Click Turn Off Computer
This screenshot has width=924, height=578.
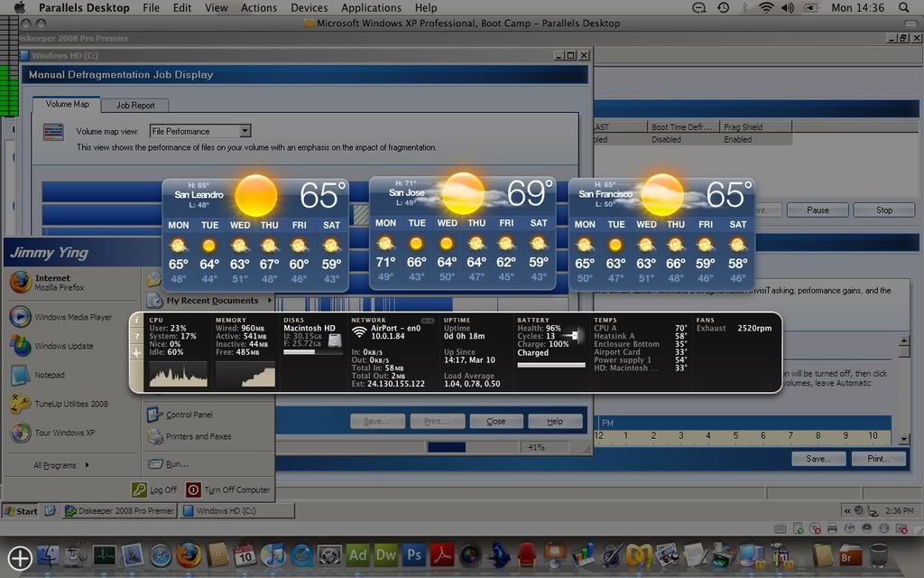228,489
